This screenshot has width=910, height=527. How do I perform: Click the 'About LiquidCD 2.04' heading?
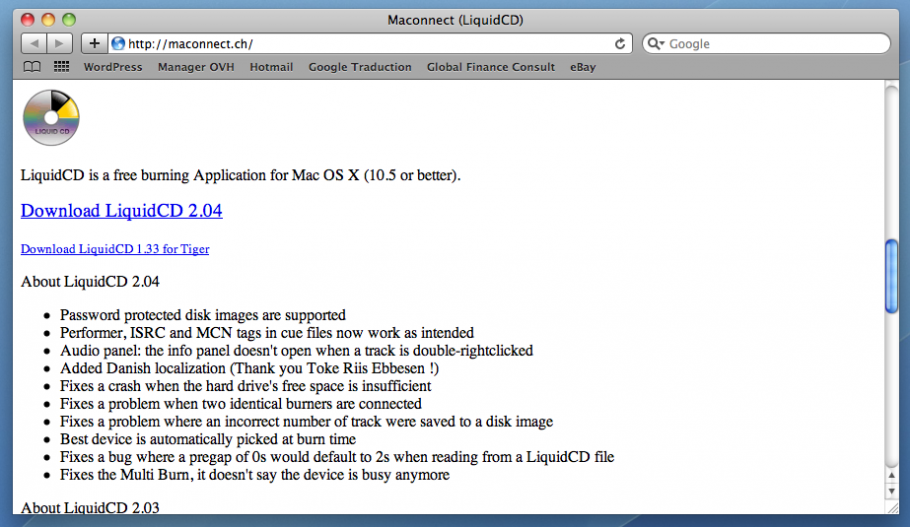point(90,281)
